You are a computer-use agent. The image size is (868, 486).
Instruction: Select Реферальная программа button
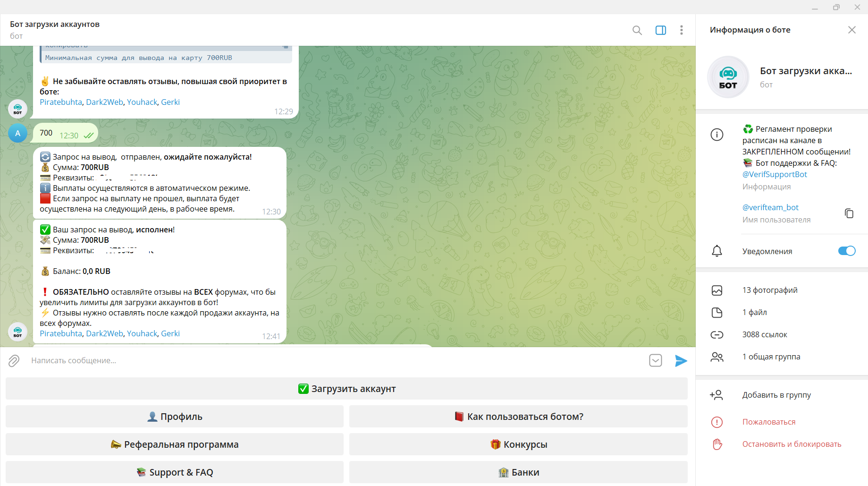(175, 444)
